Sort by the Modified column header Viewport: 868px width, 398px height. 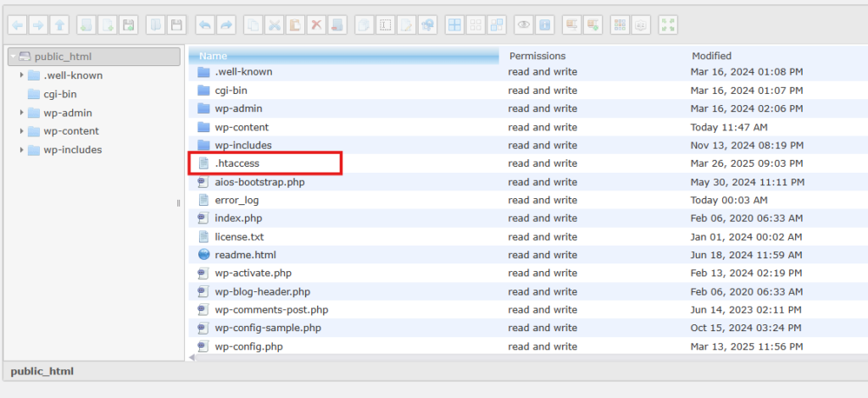pos(712,56)
